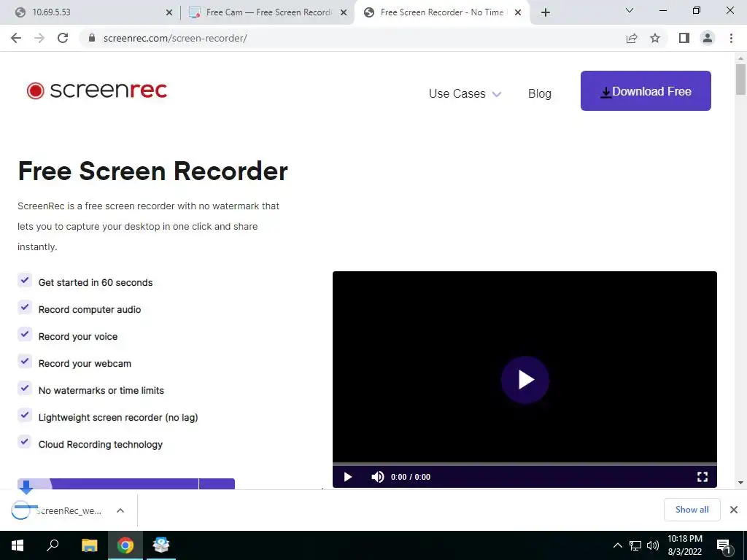Viewport: 747px width, 560px height.
Task: Click the small play icon in video controls
Action: [x=348, y=477]
